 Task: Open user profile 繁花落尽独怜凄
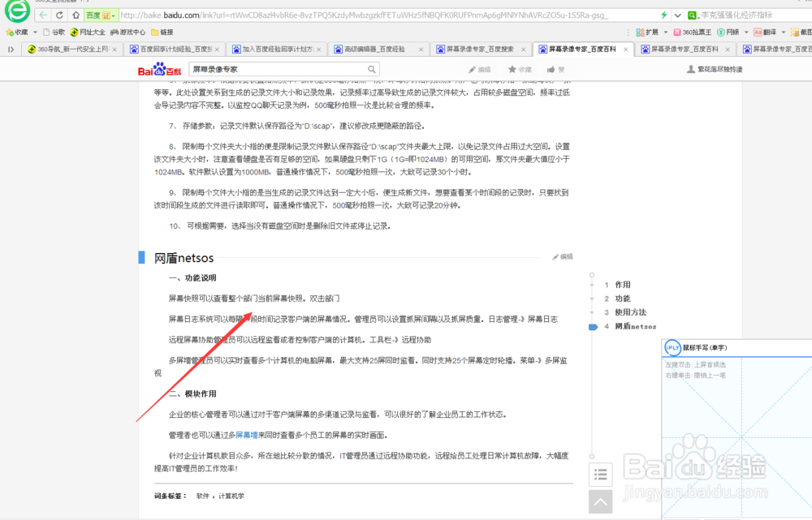tap(715, 69)
